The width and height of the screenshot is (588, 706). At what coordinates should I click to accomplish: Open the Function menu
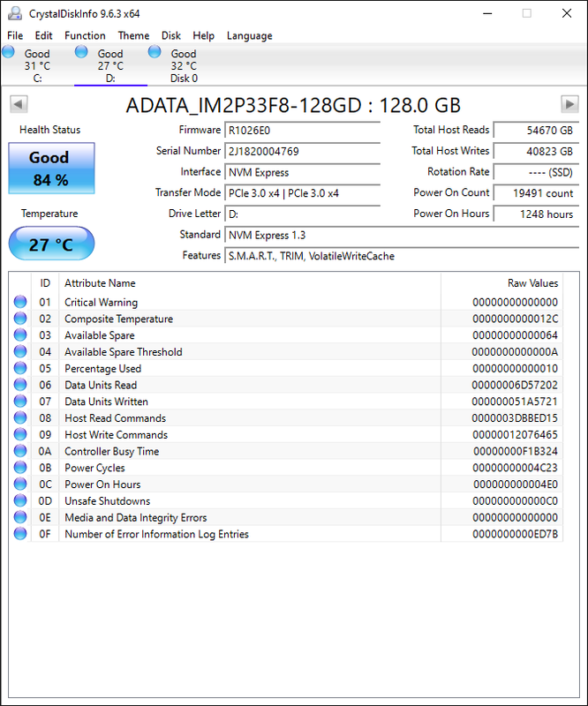click(85, 35)
